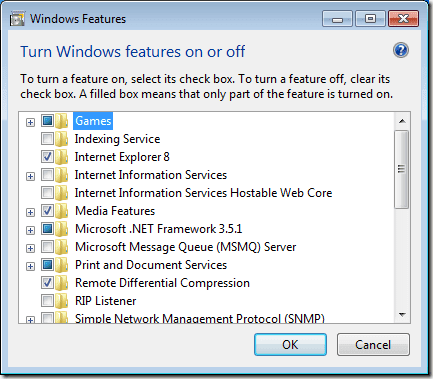This screenshot has width=433, height=379.
Task: Select the Internet Information Services label
Action: (151, 175)
